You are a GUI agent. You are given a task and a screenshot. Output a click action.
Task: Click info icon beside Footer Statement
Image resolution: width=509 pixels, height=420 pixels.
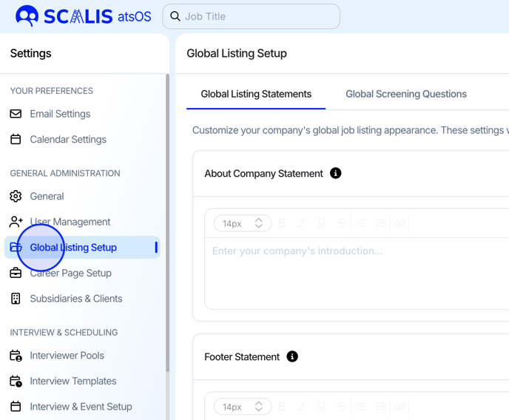[x=292, y=356]
